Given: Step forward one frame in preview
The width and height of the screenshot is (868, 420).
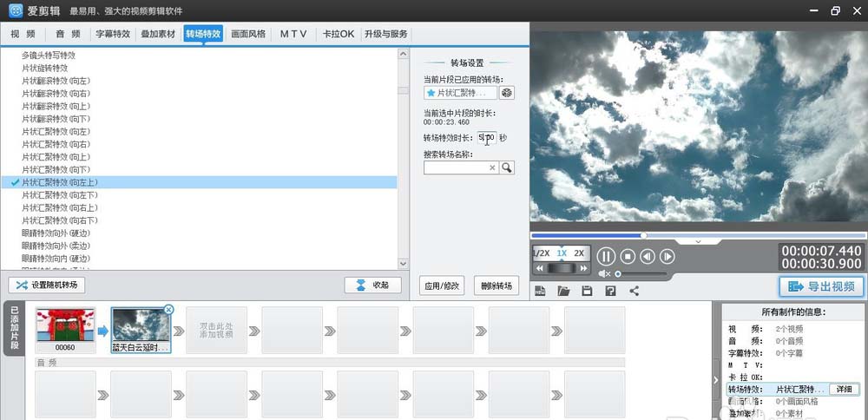Looking at the screenshot, I should [667, 256].
